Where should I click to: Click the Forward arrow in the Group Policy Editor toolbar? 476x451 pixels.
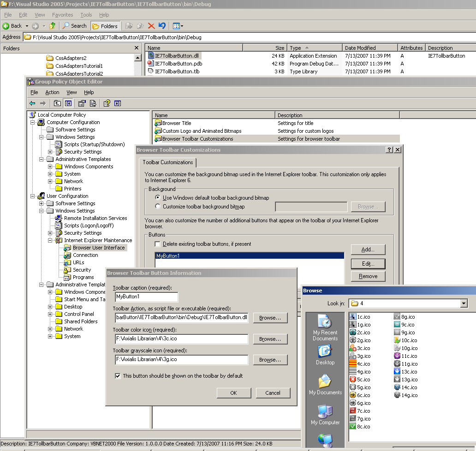pyautogui.click(x=43, y=103)
